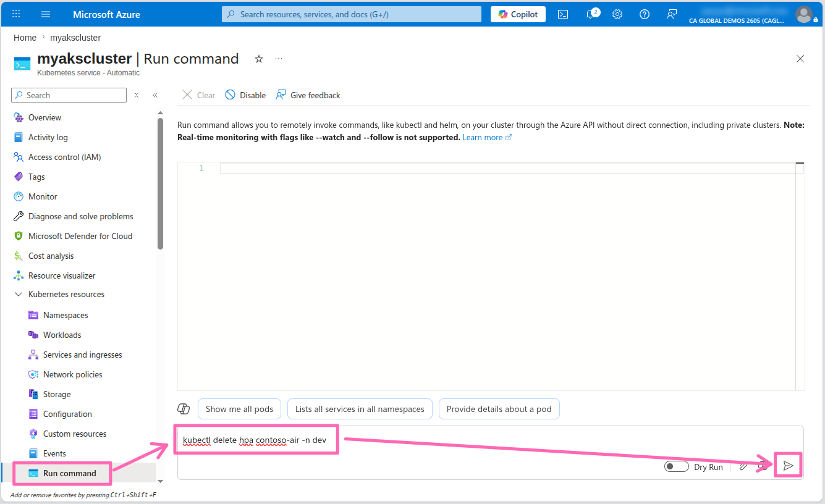Screen dimensions: 825x504
Task: Click the expand/collapse all groups icon by Search
Action: (137, 95)
